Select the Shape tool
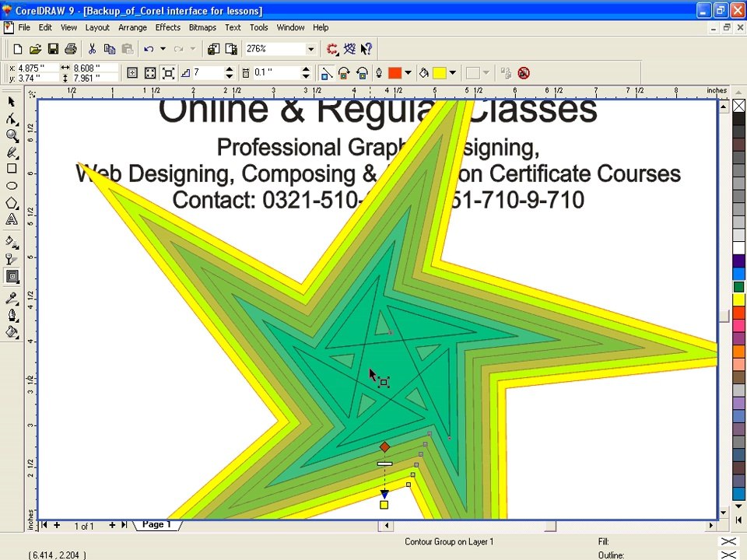747x560 pixels. tap(12, 118)
